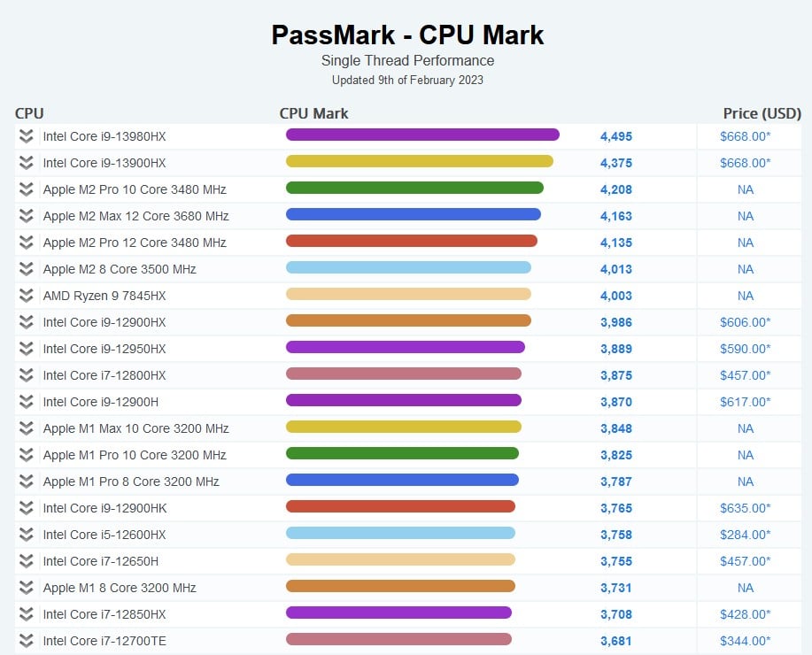The width and height of the screenshot is (812, 655).
Task: Click the purple score bar for Intel Core i9-13980HX
Action: [x=422, y=135]
